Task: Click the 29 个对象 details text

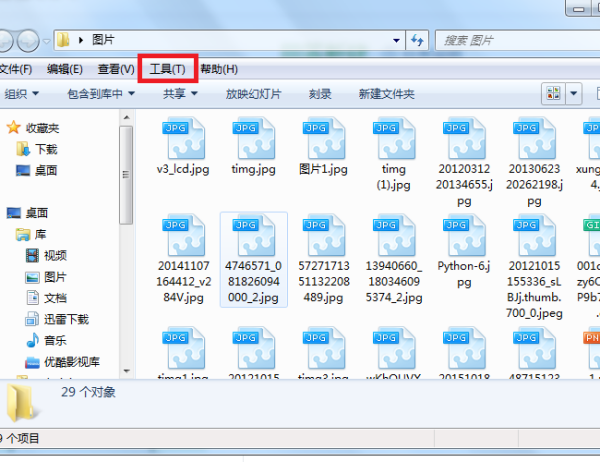Action: 88,392
